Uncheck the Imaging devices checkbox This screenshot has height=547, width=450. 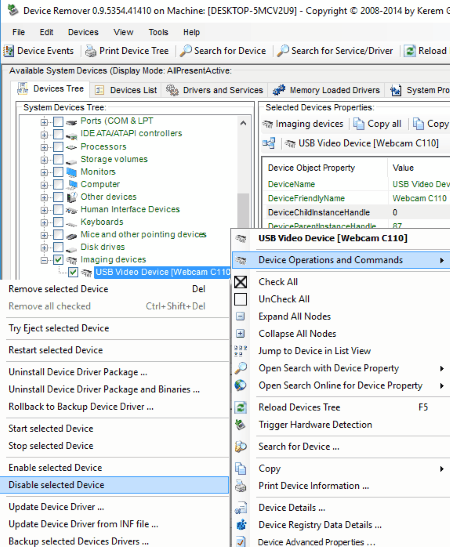coord(58,260)
